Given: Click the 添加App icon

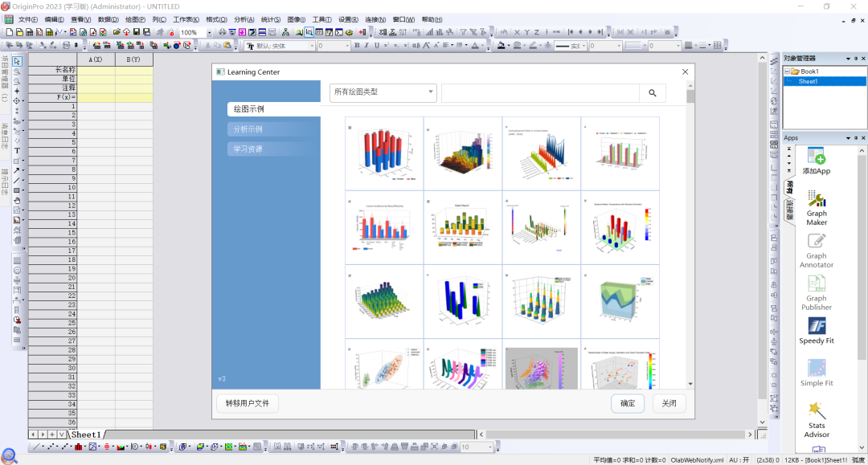Looking at the screenshot, I should point(816,161).
